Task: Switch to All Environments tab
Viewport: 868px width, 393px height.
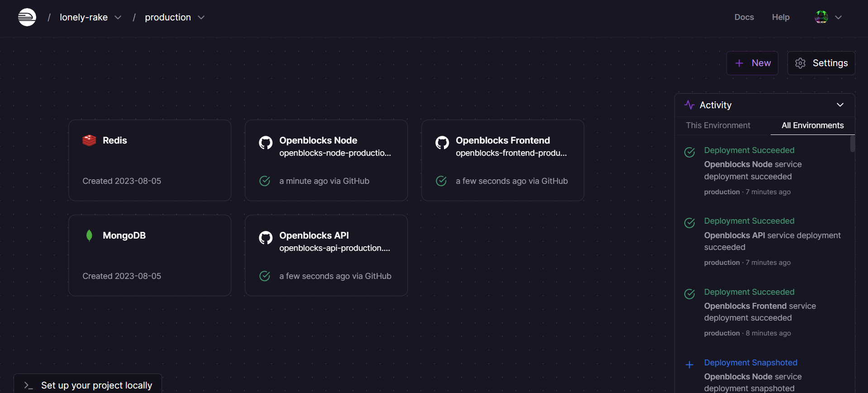Action: [x=812, y=125]
